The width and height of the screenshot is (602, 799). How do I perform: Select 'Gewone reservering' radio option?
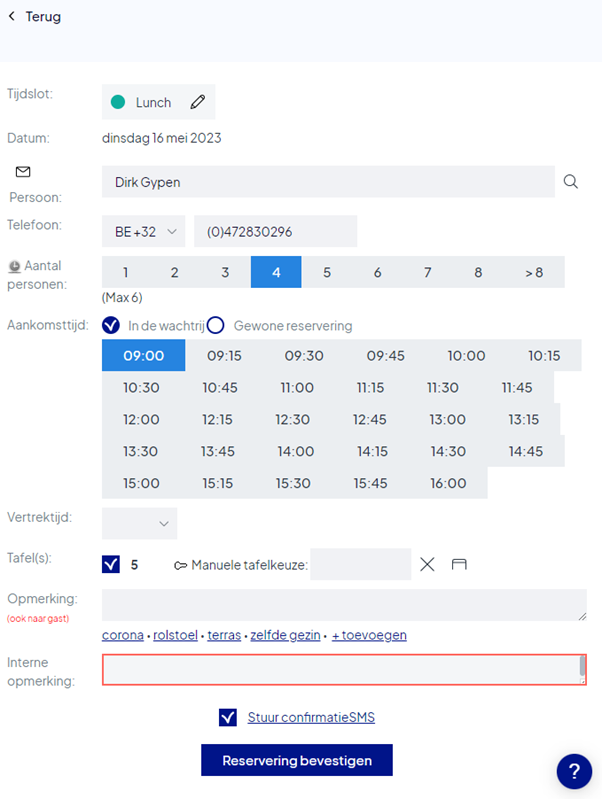tap(216, 325)
